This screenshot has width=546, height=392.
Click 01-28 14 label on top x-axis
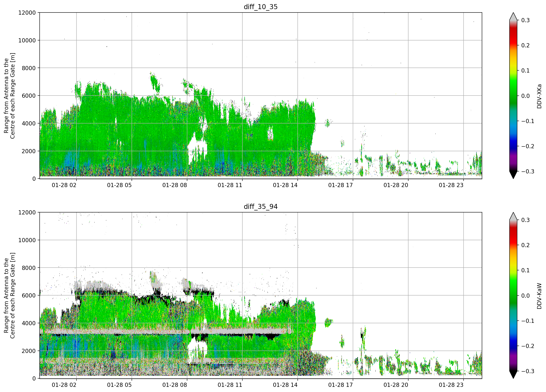pyautogui.click(x=285, y=185)
